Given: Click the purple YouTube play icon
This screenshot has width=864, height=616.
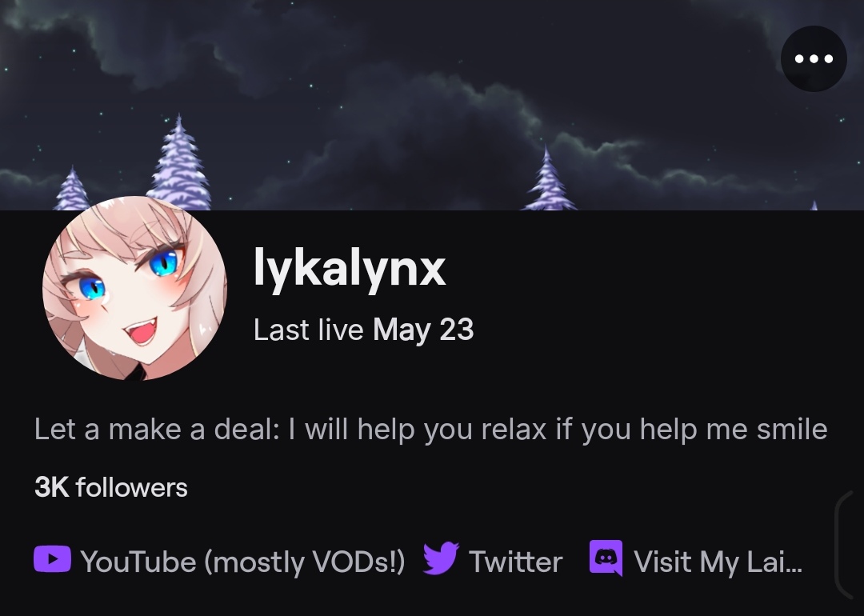Looking at the screenshot, I should 52,558.
